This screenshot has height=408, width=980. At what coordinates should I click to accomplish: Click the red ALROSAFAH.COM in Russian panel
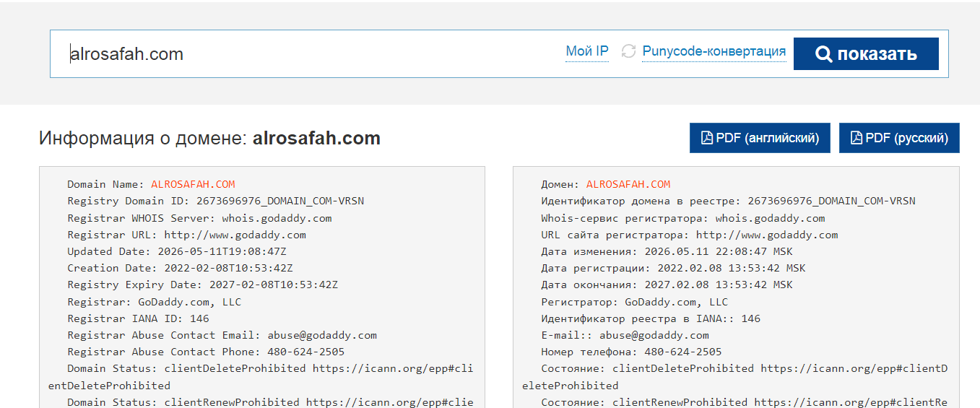[628, 184]
